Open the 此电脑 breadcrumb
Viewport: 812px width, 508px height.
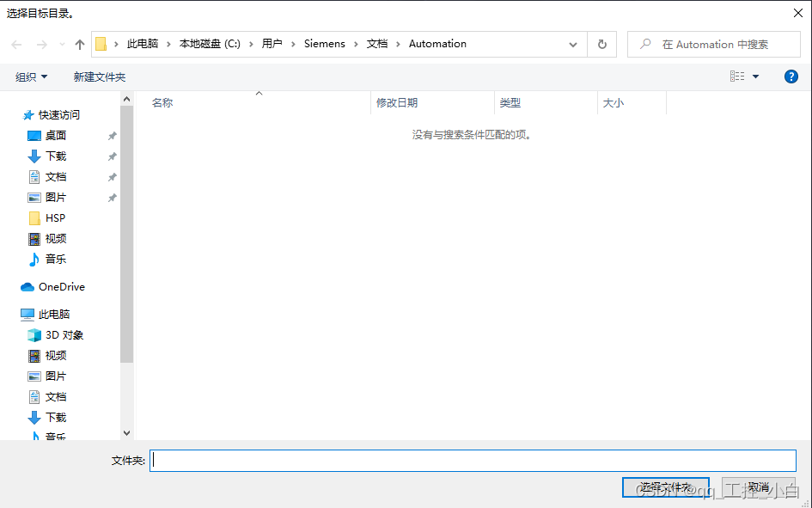(x=143, y=44)
